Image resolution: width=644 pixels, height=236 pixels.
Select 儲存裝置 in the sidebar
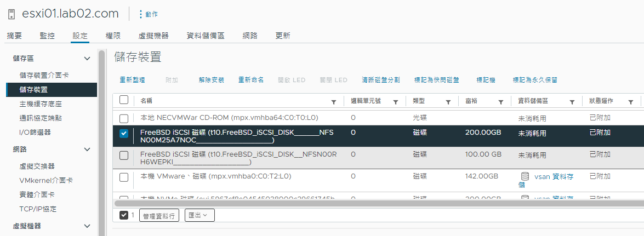(x=52, y=90)
